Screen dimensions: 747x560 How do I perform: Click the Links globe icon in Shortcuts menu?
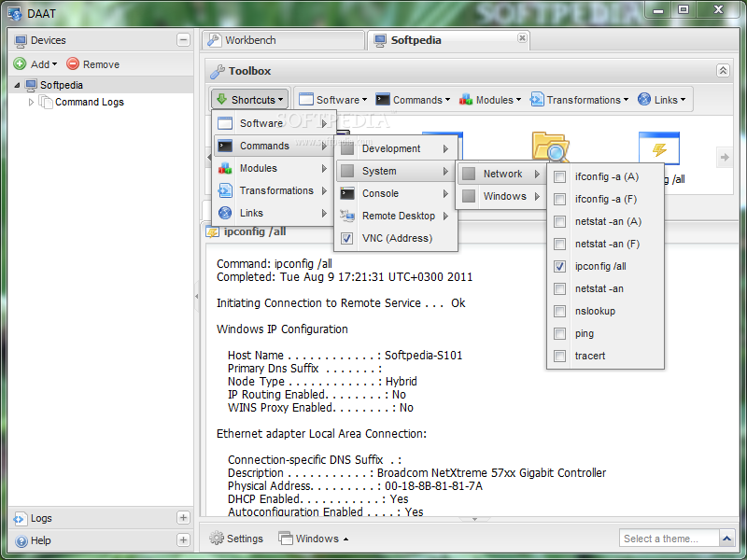(x=225, y=213)
